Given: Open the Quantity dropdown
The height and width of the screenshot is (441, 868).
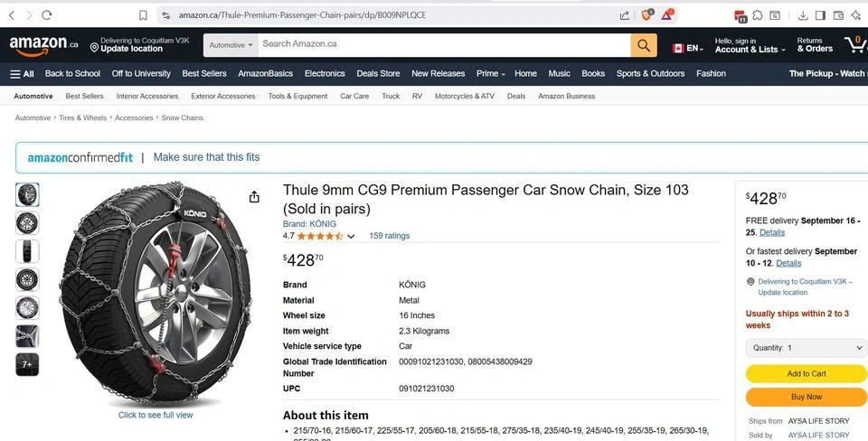Looking at the screenshot, I should (x=806, y=348).
